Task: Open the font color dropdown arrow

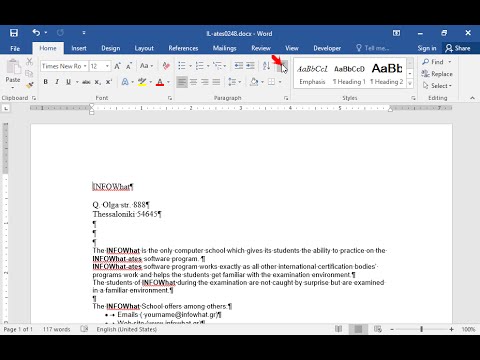Action: click(169, 82)
